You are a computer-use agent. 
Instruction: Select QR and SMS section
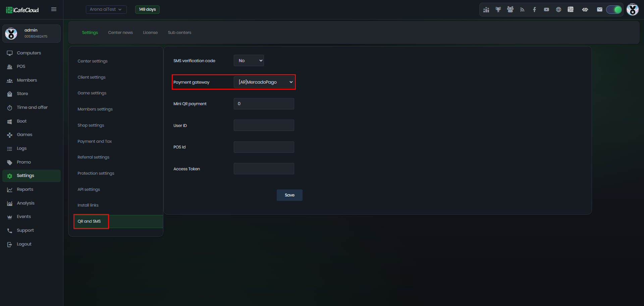click(x=118, y=221)
